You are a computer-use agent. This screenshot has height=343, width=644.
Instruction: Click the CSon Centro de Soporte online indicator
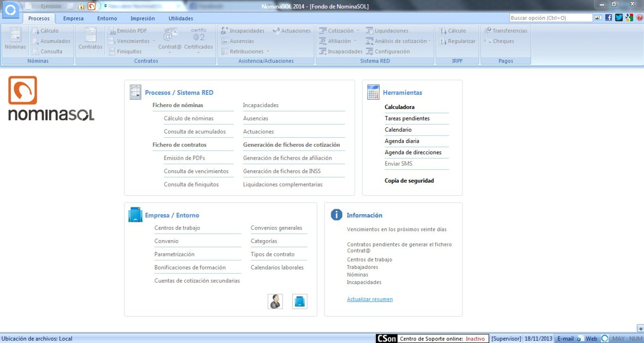tap(433, 339)
